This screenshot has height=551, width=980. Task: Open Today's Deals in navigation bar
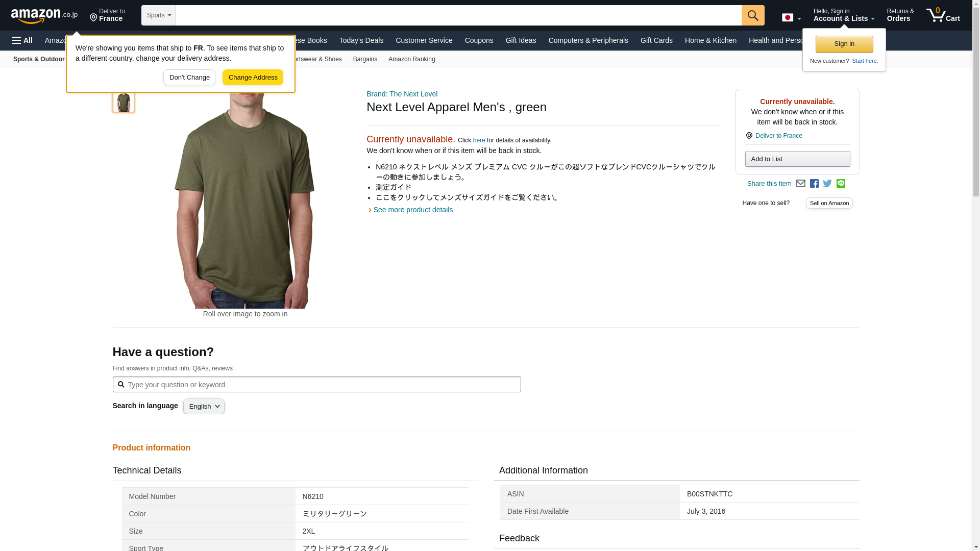click(361, 40)
